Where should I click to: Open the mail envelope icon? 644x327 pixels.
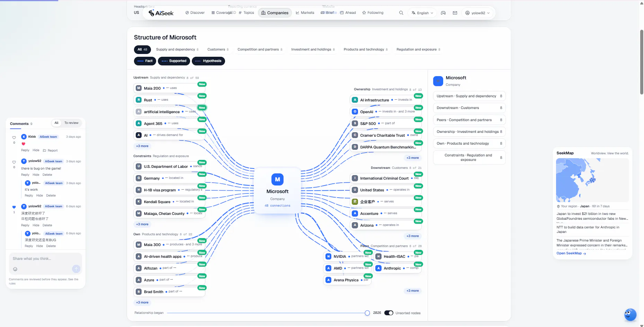pyautogui.click(x=455, y=13)
